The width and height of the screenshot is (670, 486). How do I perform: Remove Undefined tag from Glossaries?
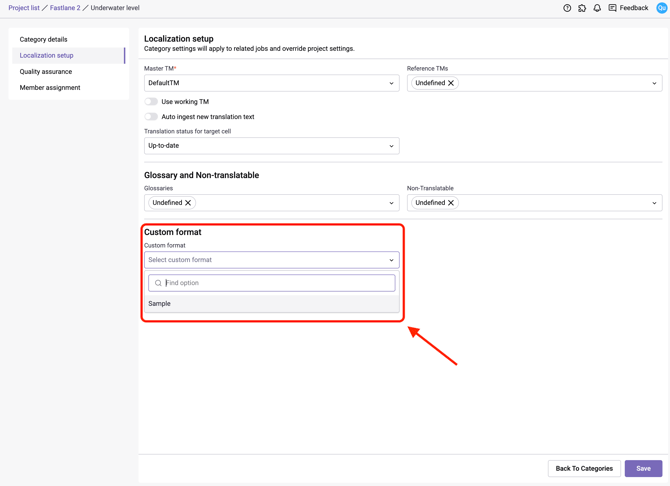[188, 203]
